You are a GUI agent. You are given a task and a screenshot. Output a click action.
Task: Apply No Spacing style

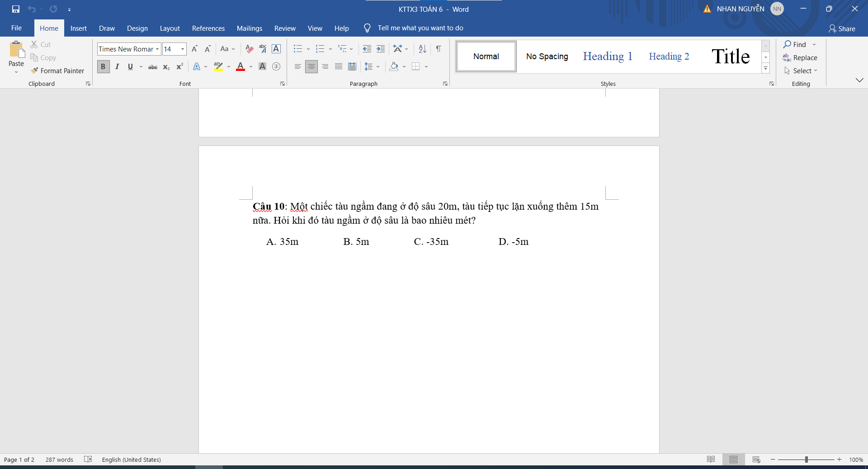[x=547, y=56]
